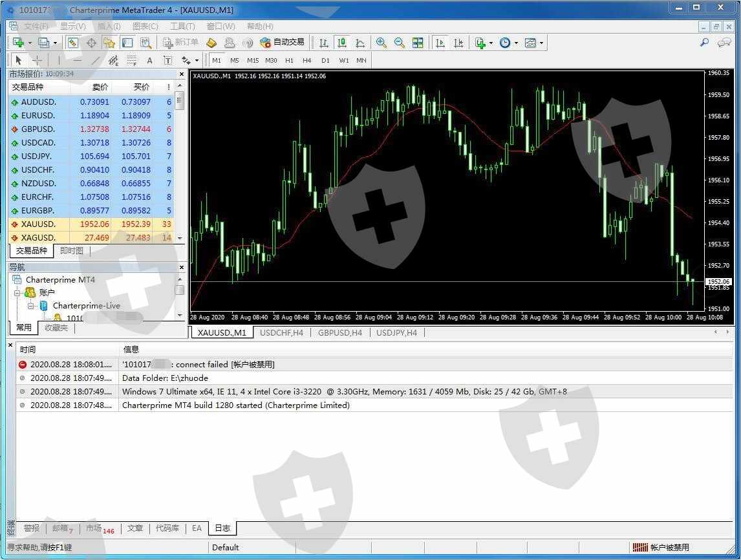Switch to M1 timeframe
The image size is (741, 560).
(217, 61)
